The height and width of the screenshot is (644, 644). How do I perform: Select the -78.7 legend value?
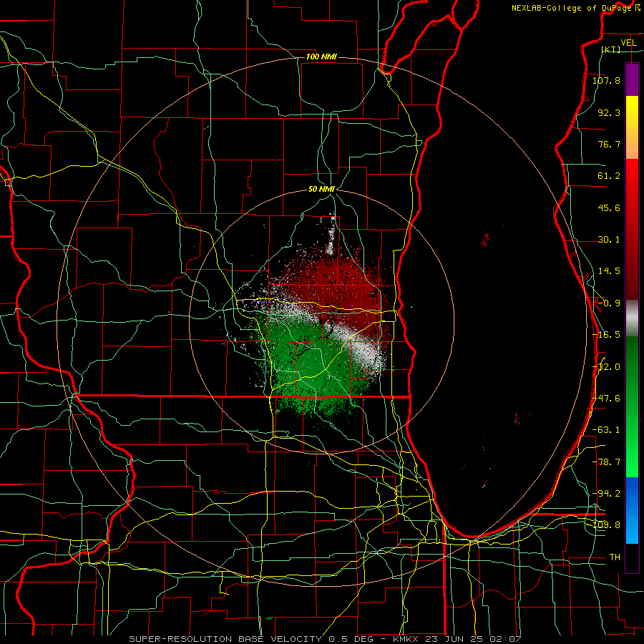tap(606, 462)
